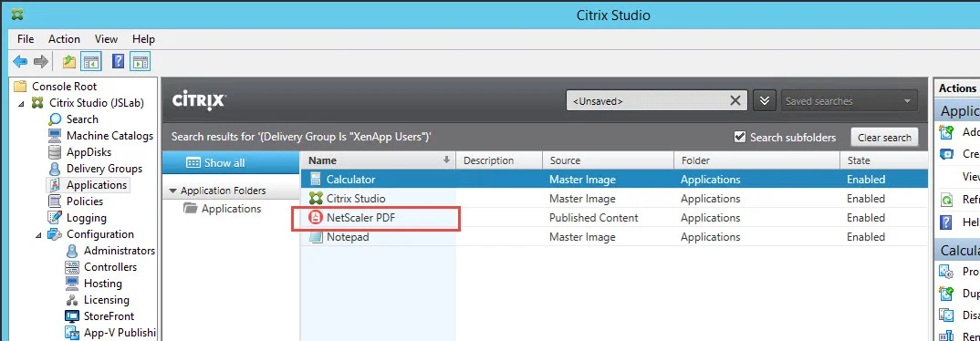Open the Help menu
980x341 pixels.
[x=144, y=38]
